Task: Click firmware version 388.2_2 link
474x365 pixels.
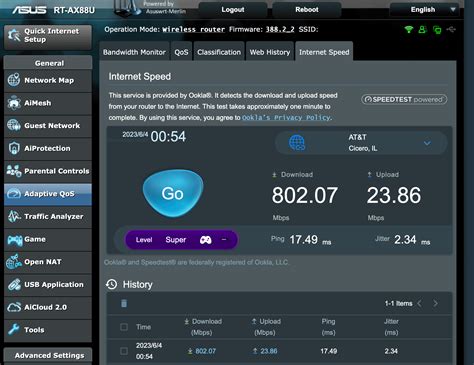Action: pyautogui.click(x=280, y=29)
